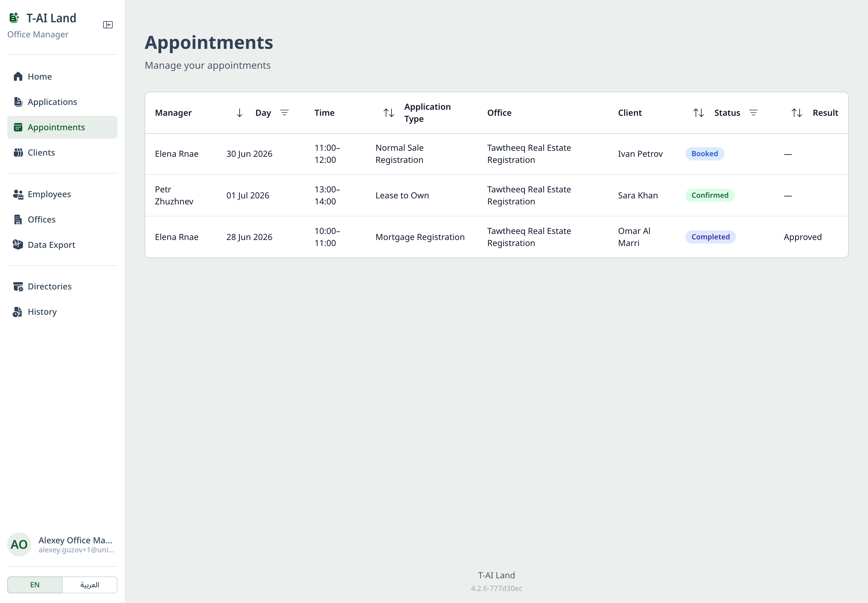Screen dimensions: 868x603
Task: Sort by Result using the arrows icon
Action: coord(797,113)
